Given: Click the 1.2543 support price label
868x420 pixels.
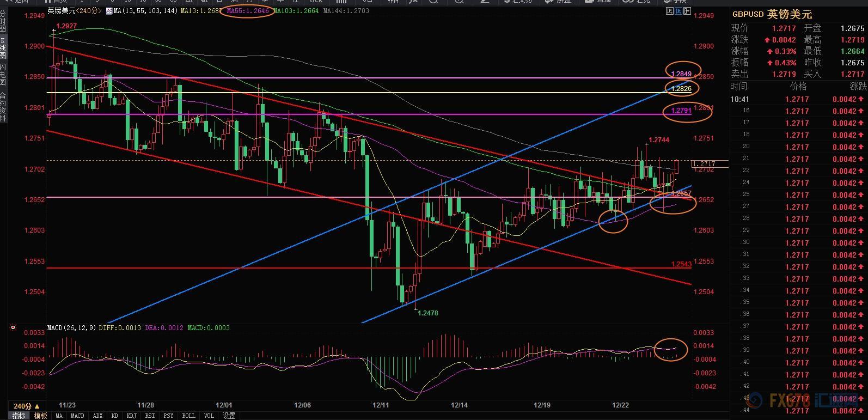Looking at the screenshot, I should 681,264.
